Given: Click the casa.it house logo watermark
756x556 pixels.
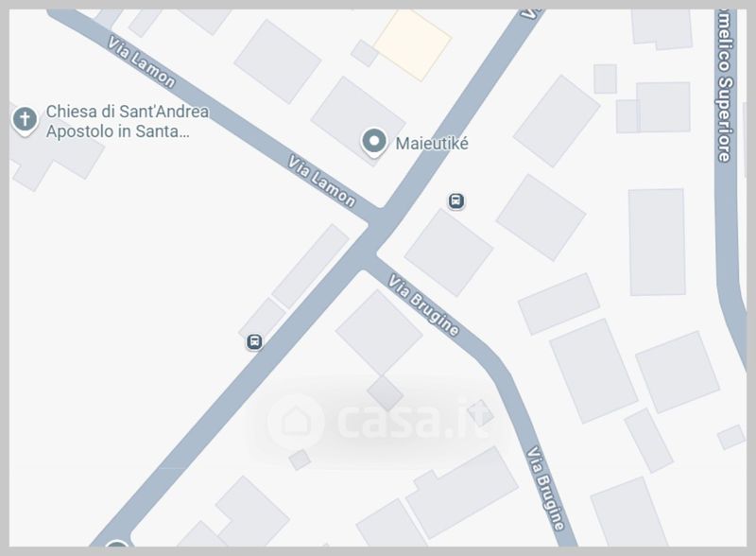Looking at the screenshot, I should tap(297, 422).
